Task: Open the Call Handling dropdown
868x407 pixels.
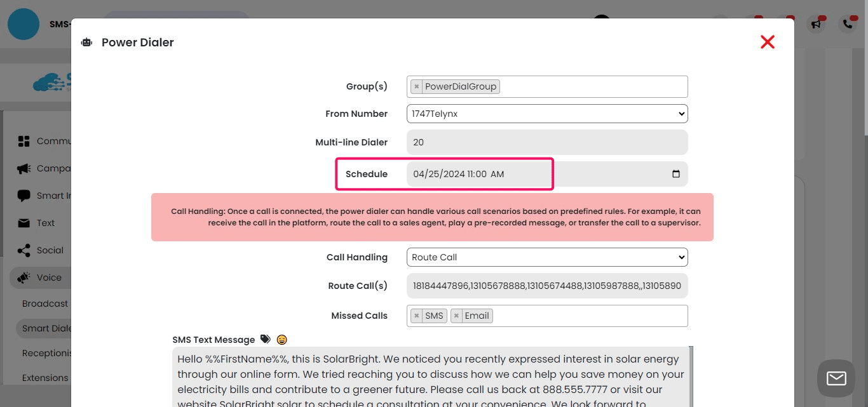Action: (547, 257)
